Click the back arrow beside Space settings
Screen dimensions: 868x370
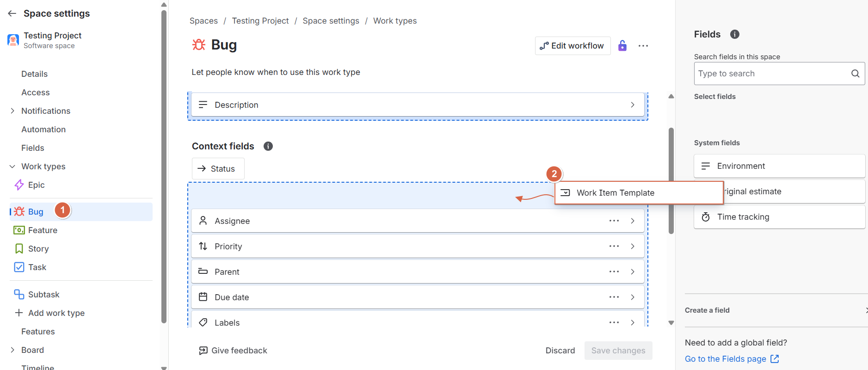12,13
